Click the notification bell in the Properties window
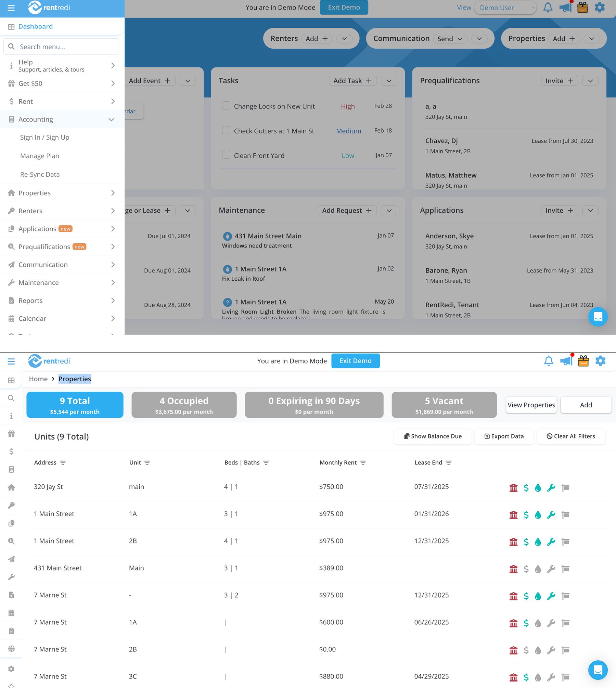616x688 pixels. pos(549,361)
